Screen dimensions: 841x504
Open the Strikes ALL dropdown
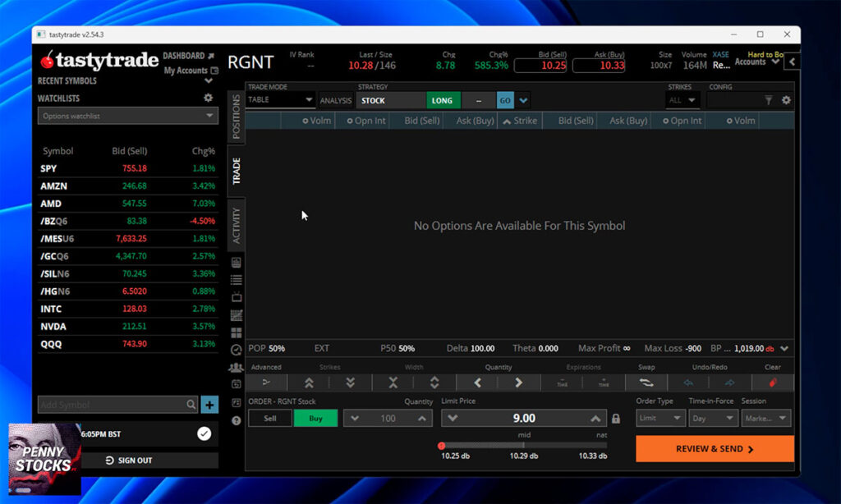pos(682,100)
